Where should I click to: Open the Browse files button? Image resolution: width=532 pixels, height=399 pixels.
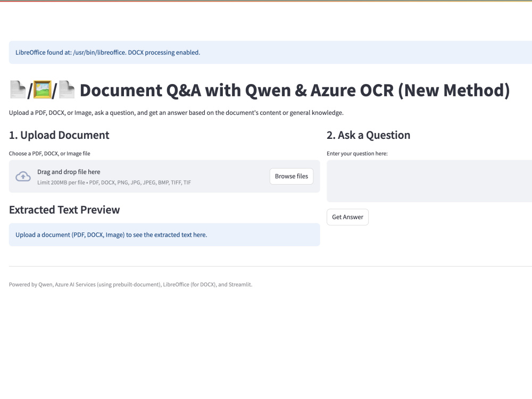coord(292,177)
